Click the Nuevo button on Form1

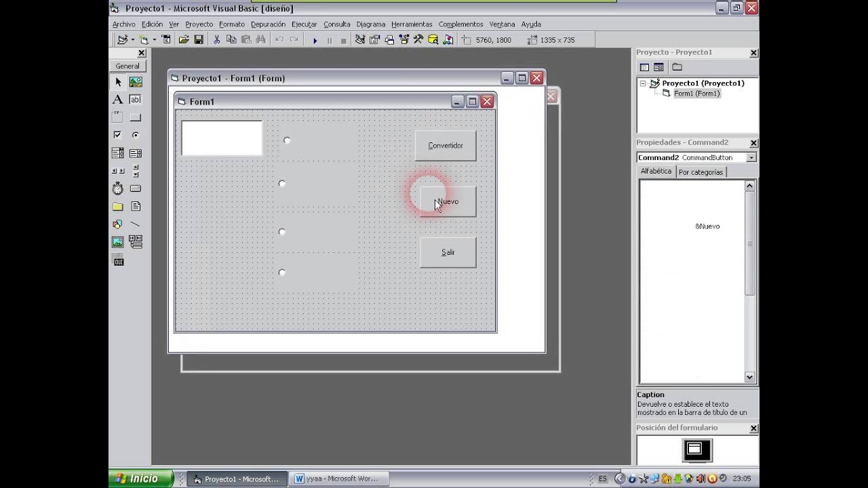[x=448, y=201]
